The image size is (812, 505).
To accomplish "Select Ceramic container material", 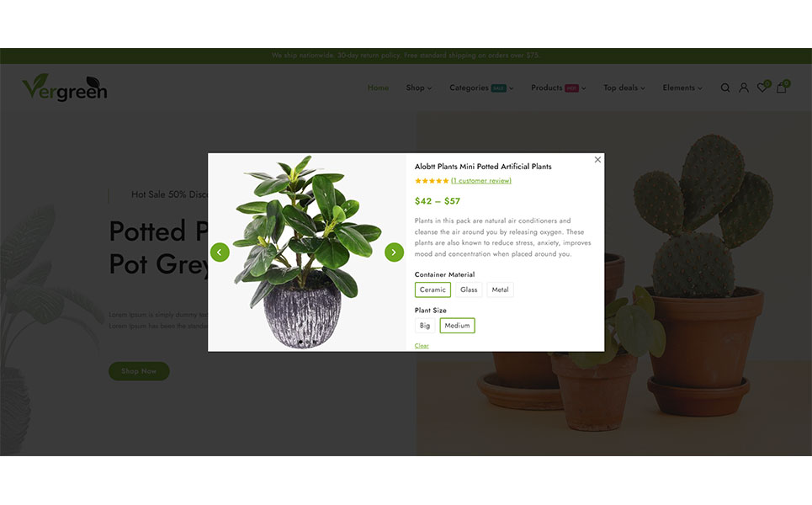I will [433, 290].
